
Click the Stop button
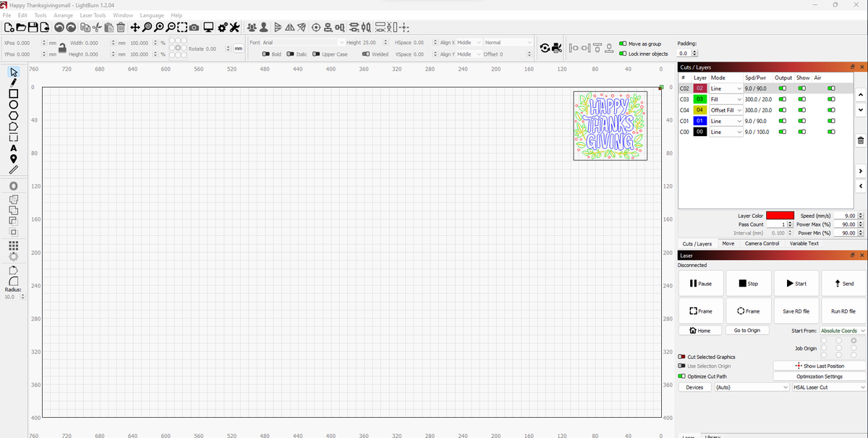(749, 283)
